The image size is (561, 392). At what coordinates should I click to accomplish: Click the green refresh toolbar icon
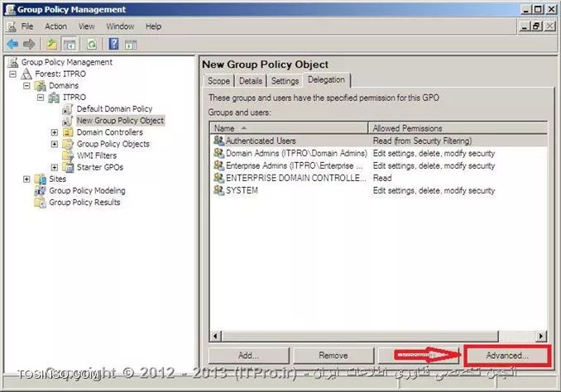(x=92, y=45)
